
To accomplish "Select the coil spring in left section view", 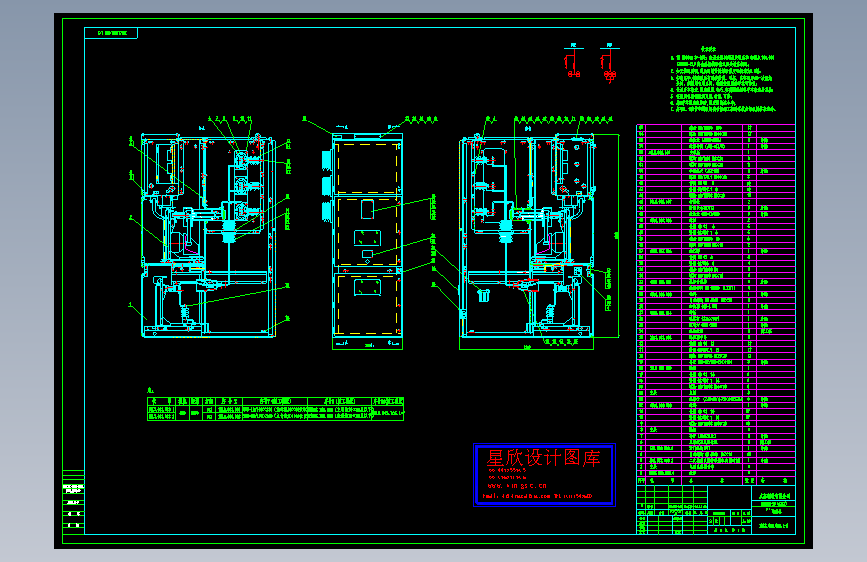I will 185,313.
